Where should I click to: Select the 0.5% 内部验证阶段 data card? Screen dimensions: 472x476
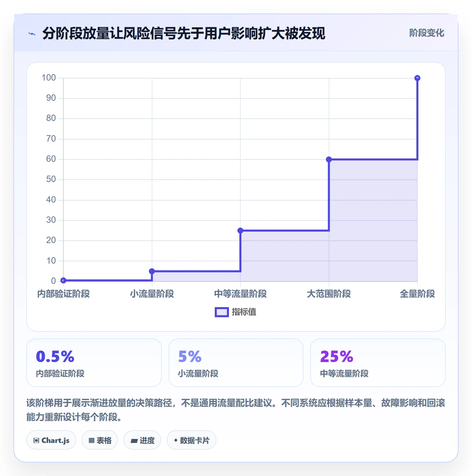click(x=94, y=363)
